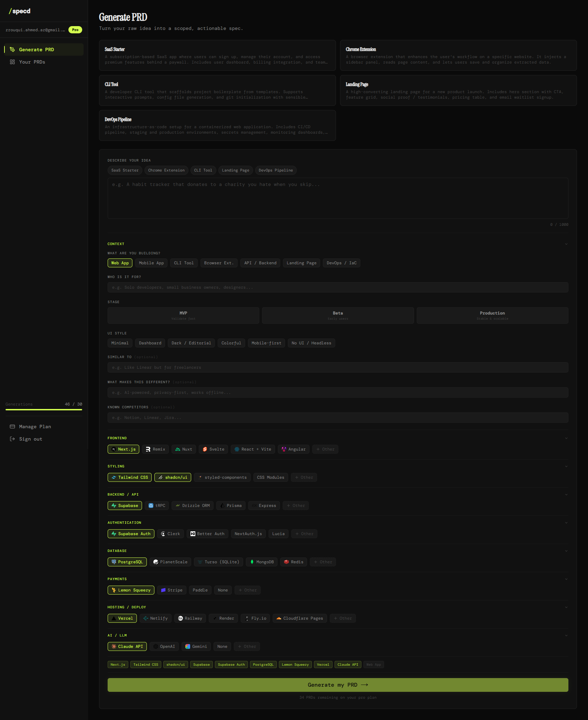
Task: Choose the MVP stage option
Action: click(x=183, y=315)
